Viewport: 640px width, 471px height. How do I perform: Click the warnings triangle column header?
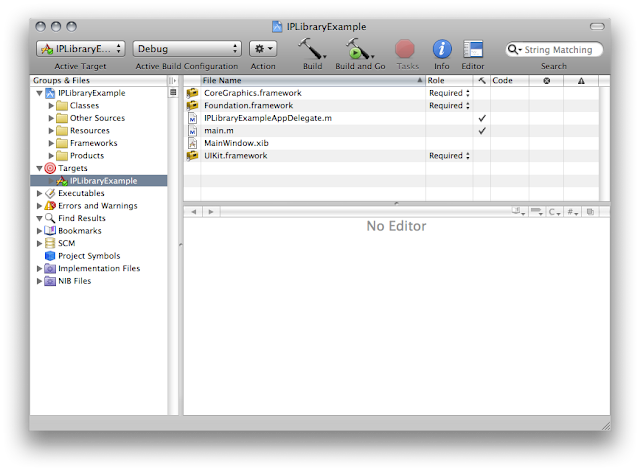click(x=581, y=81)
